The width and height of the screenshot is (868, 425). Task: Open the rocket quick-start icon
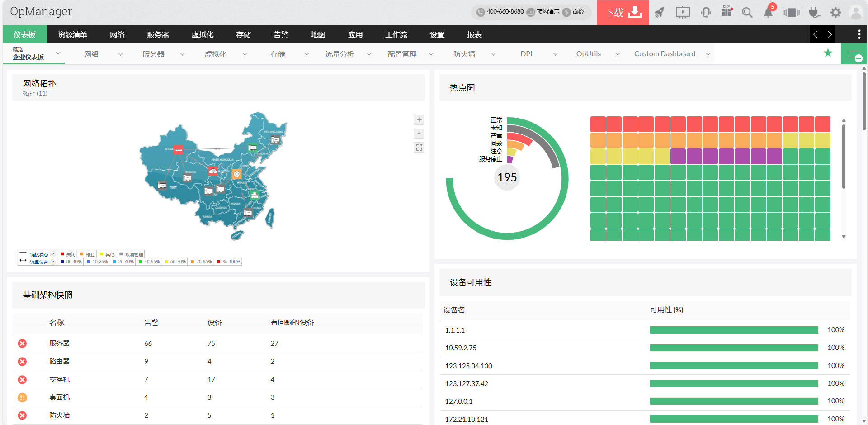[660, 13]
